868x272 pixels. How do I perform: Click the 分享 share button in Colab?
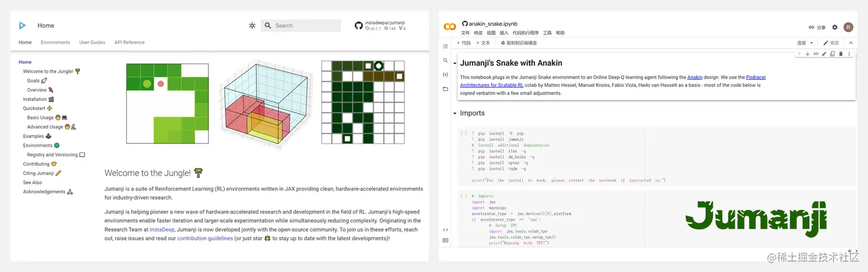817,28
